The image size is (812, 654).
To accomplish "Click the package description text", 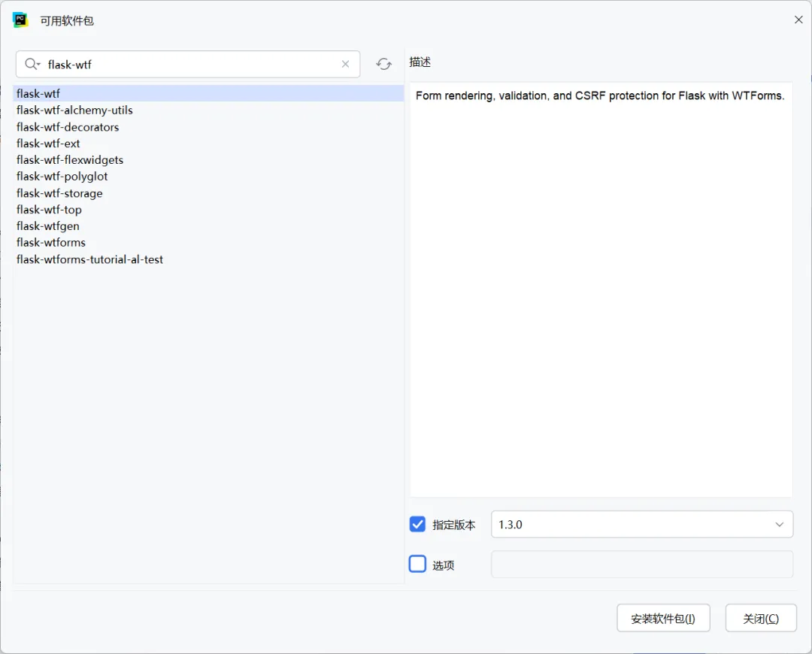I will pos(600,95).
